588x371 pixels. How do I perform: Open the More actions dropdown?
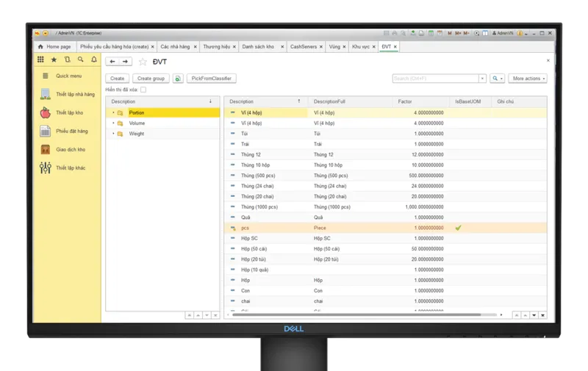coord(528,79)
